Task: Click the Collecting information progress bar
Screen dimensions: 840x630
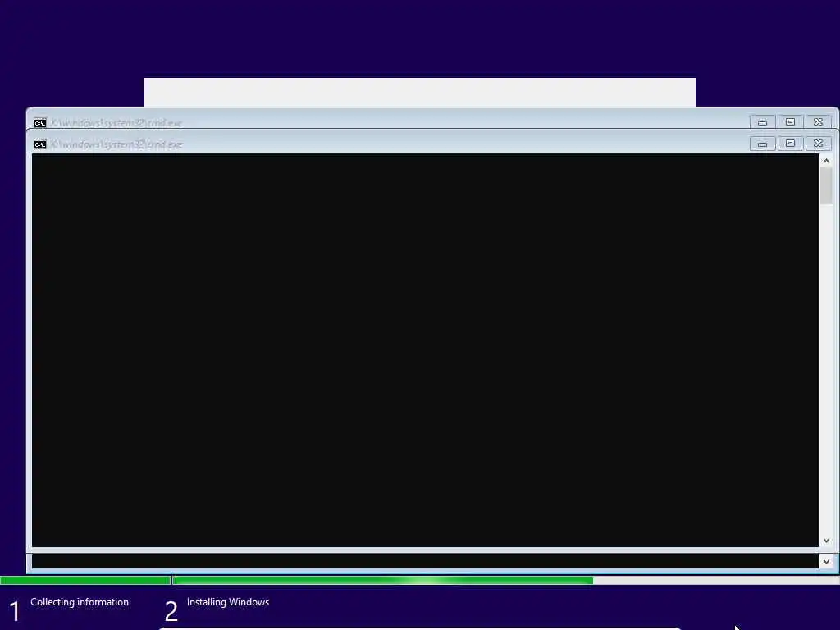Action: tap(85, 580)
